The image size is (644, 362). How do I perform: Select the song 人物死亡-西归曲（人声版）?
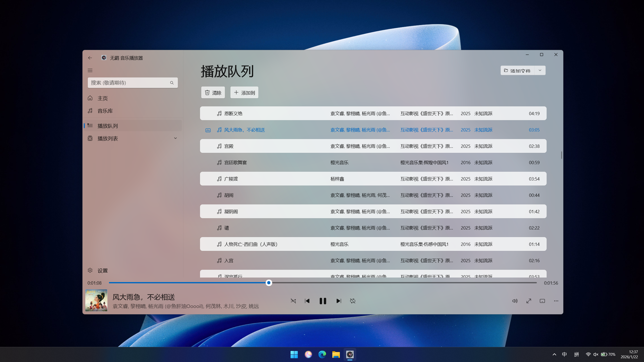(x=373, y=244)
